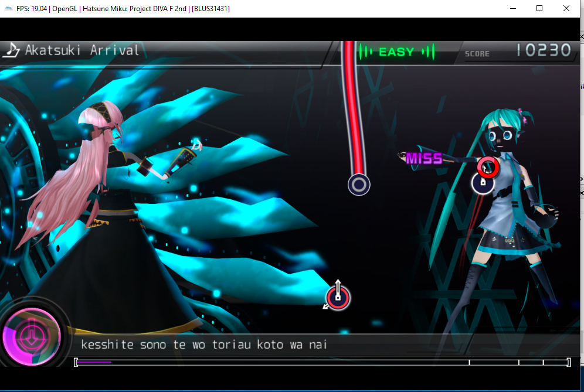Click the Akatsuki Arrival song title
The width and height of the screenshot is (584, 392).
tap(82, 50)
